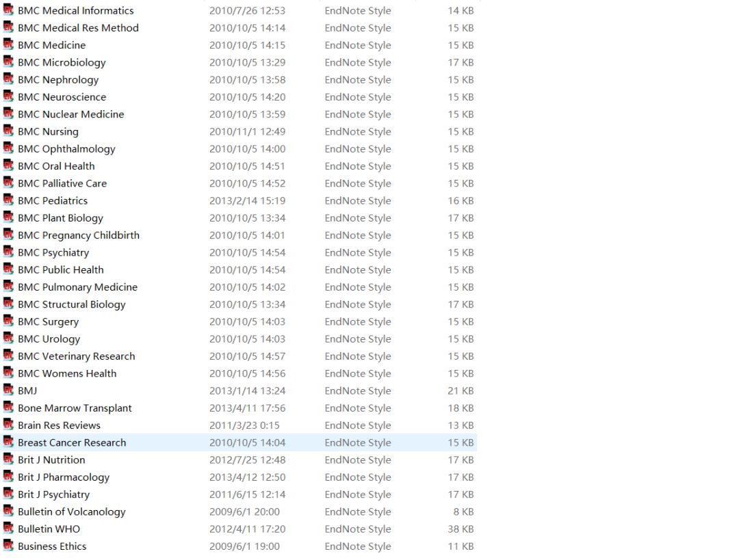Viewport: 739px width, 560px height.
Task: Click the style icon beside BMC Microbiology
Action: (x=8, y=62)
